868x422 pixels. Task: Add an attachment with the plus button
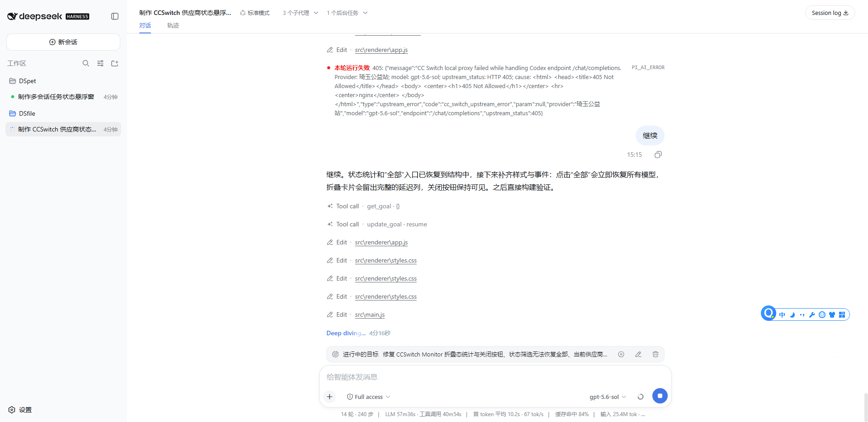pos(330,397)
